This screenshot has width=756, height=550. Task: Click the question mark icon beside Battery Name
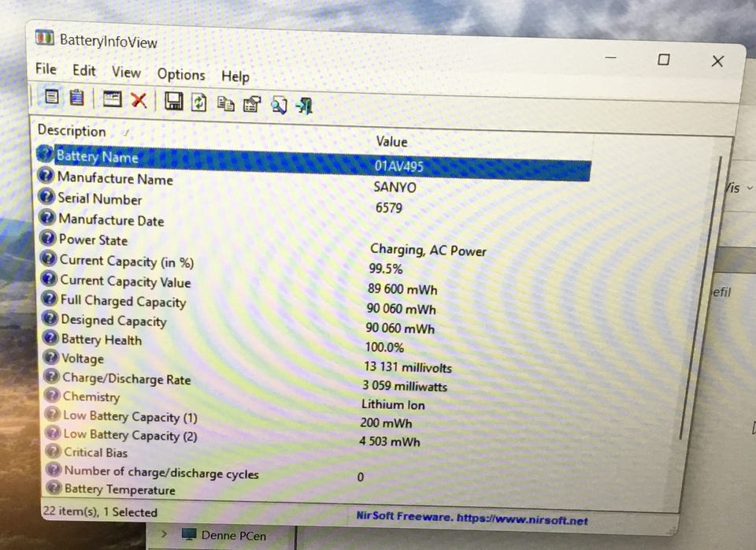(45, 154)
